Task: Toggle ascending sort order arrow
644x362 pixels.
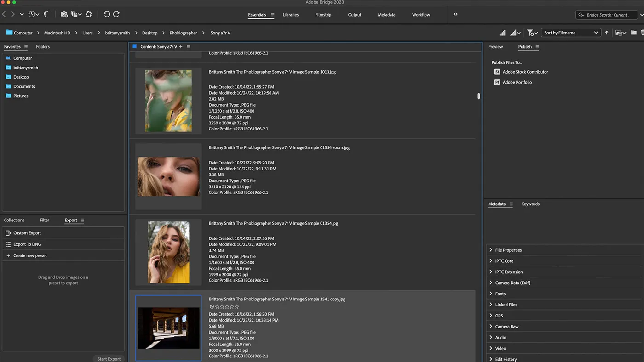Action: click(607, 33)
